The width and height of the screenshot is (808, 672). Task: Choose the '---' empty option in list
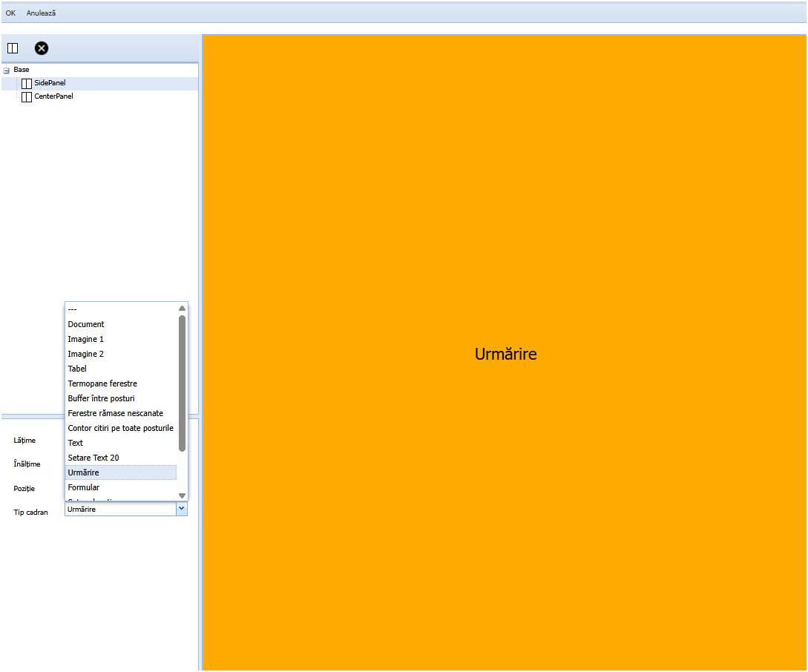point(121,309)
